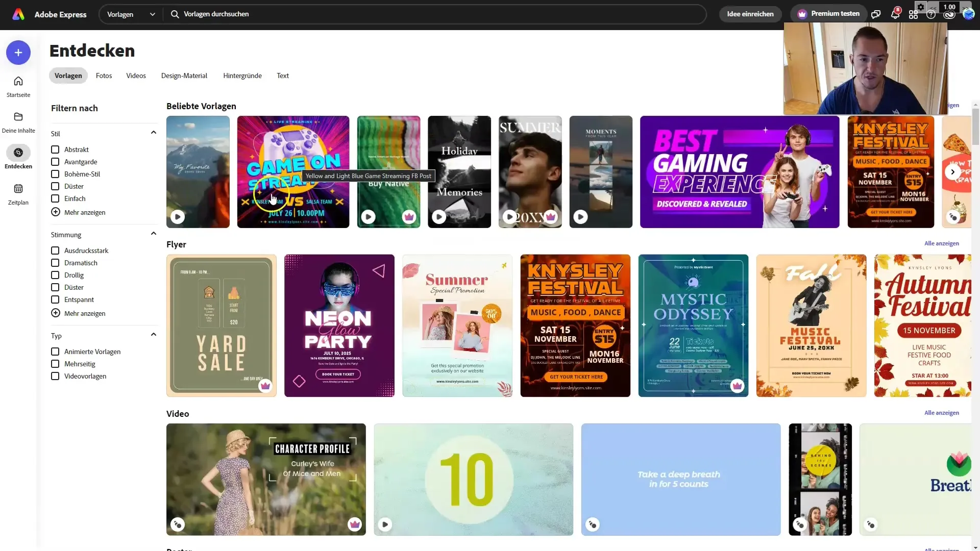
Task: Expand the Stil filter section
Action: (x=154, y=133)
